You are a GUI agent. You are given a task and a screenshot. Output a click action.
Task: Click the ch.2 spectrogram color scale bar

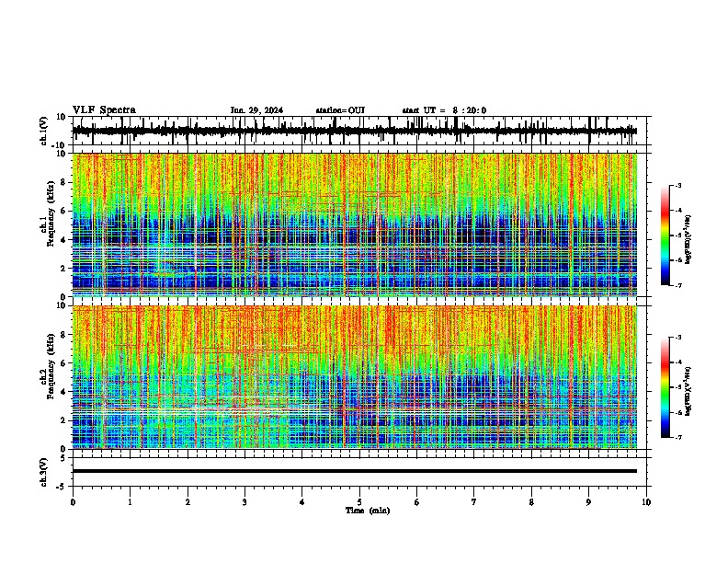point(665,387)
